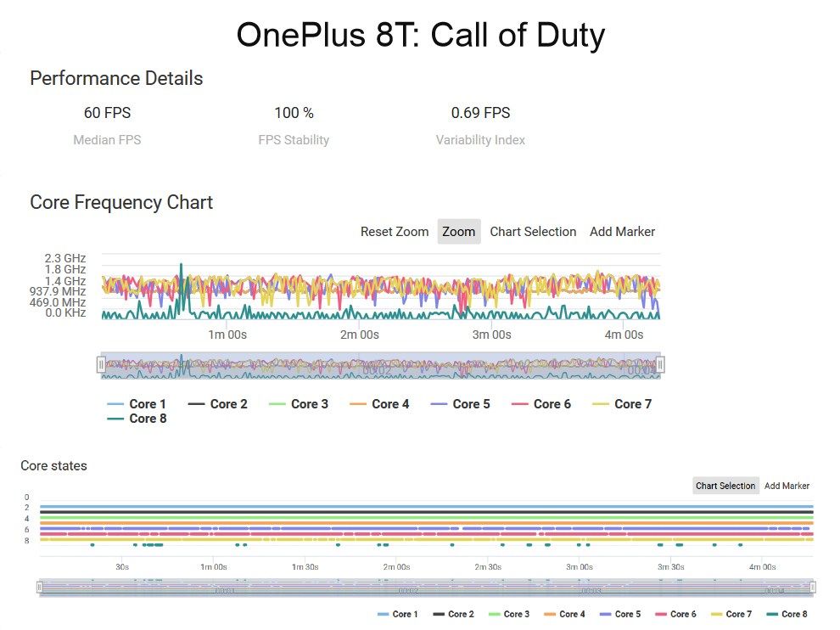Click the "Variability Index" label
840x630 pixels.
click(x=480, y=140)
